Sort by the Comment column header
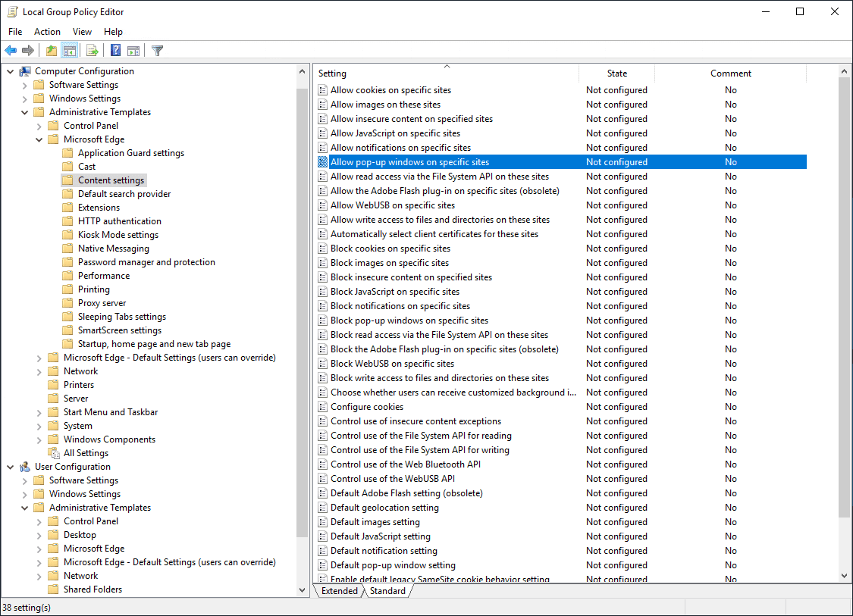This screenshot has height=616, width=853. (x=731, y=73)
